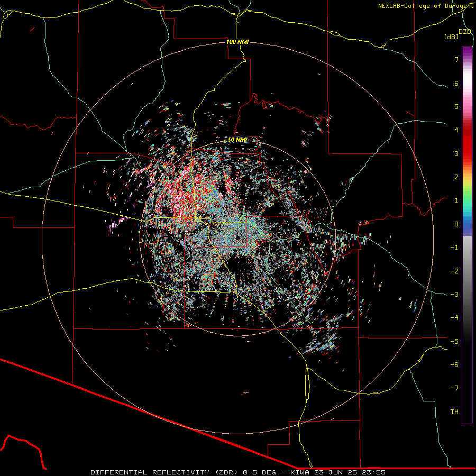Screen dimensions: 476x476
Task: Click the -4 scale value
Action: pyautogui.click(x=454, y=317)
